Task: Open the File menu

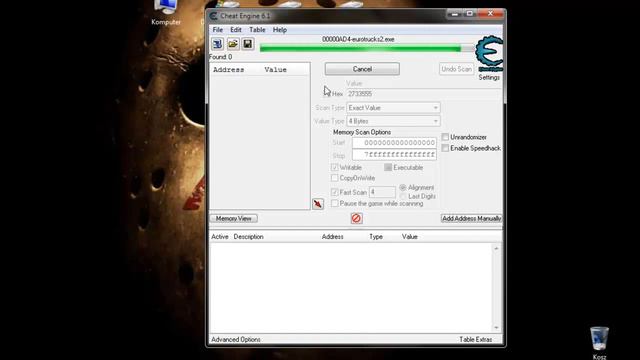Action: pyautogui.click(x=218, y=30)
